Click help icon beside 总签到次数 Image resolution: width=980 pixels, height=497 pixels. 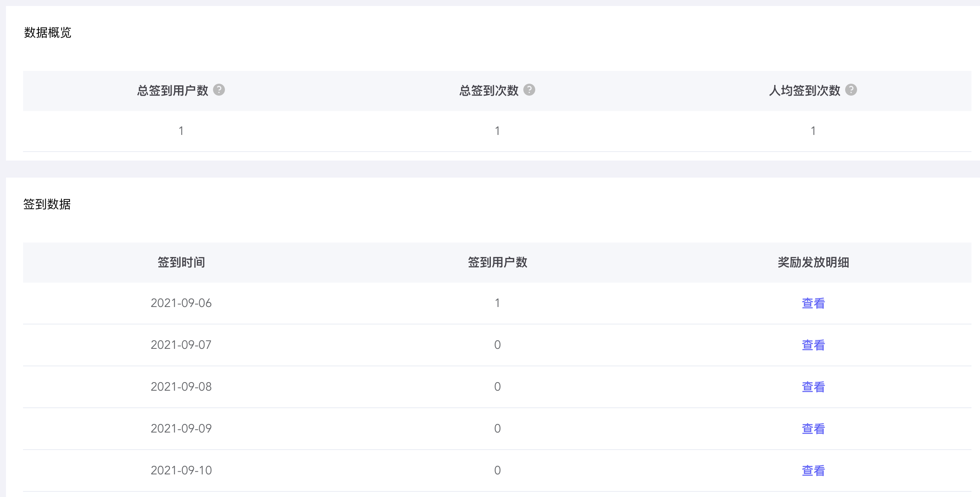(x=529, y=90)
